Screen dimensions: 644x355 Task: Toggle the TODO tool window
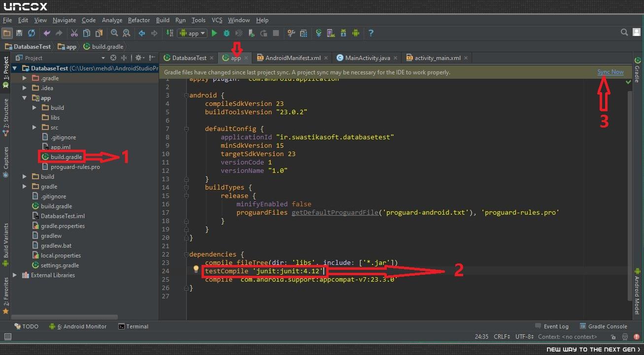[26, 326]
